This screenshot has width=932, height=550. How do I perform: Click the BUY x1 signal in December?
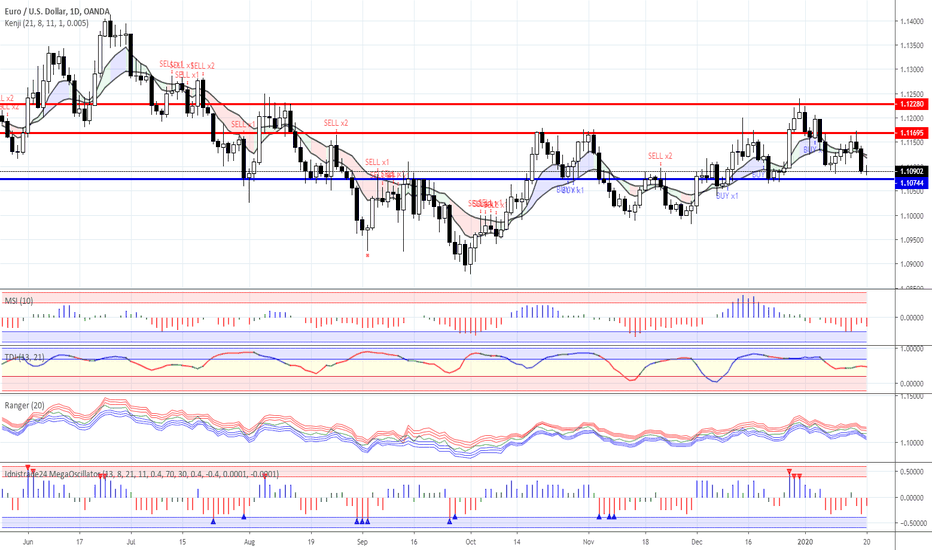tap(727, 196)
